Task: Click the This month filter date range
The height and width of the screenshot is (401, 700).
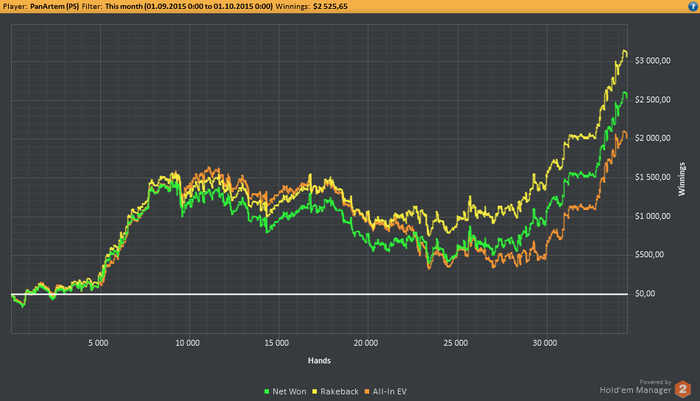Action: tap(189, 6)
